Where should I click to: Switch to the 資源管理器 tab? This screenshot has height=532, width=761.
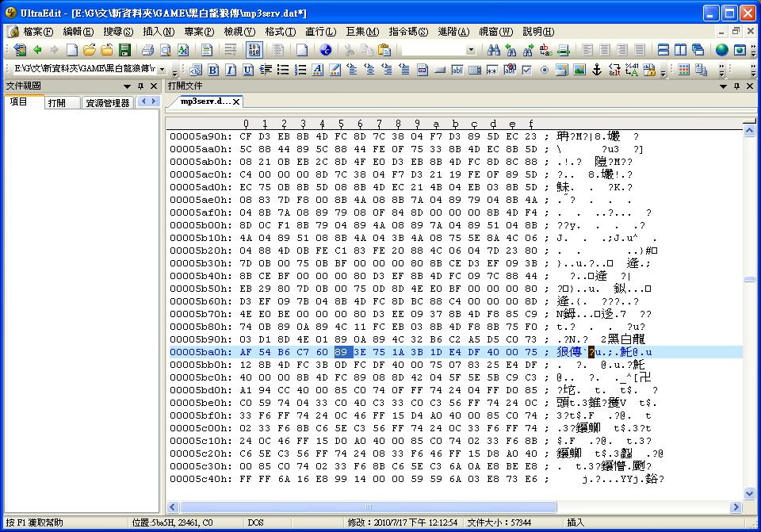(x=107, y=103)
